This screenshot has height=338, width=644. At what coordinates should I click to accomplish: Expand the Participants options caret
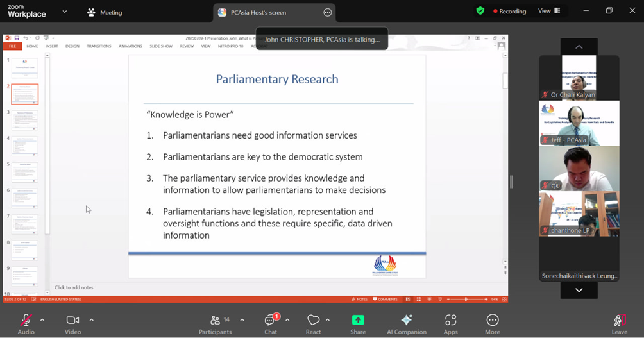point(242,320)
